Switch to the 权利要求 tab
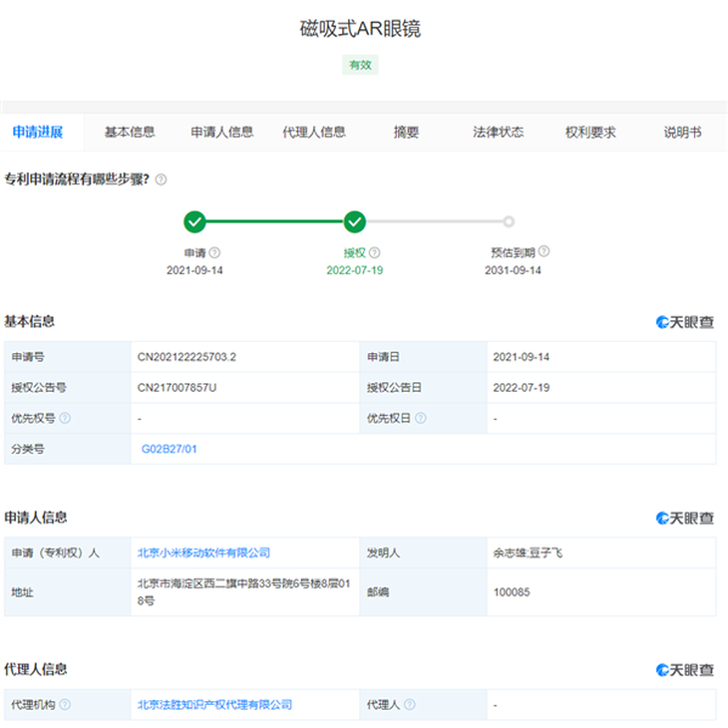The height and width of the screenshot is (728, 728). (x=590, y=133)
